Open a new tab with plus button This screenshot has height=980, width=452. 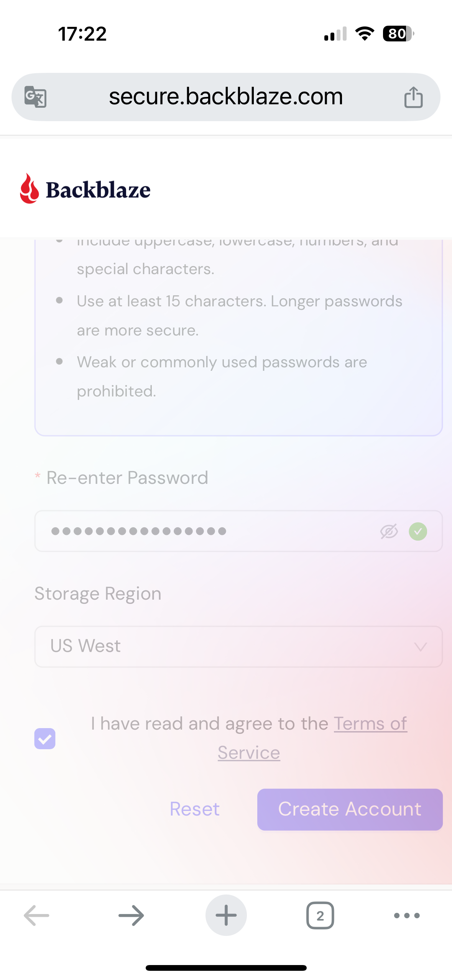pyautogui.click(x=226, y=915)
